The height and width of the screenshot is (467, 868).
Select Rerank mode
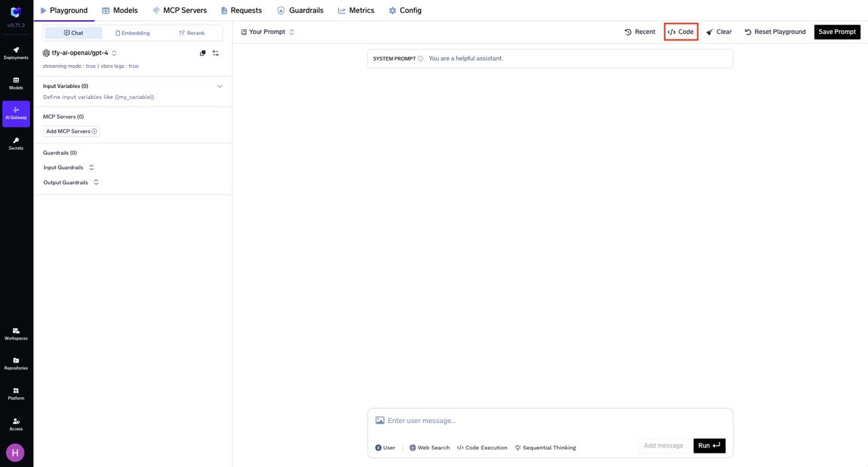pyautogui.click(x=192, y=33)
